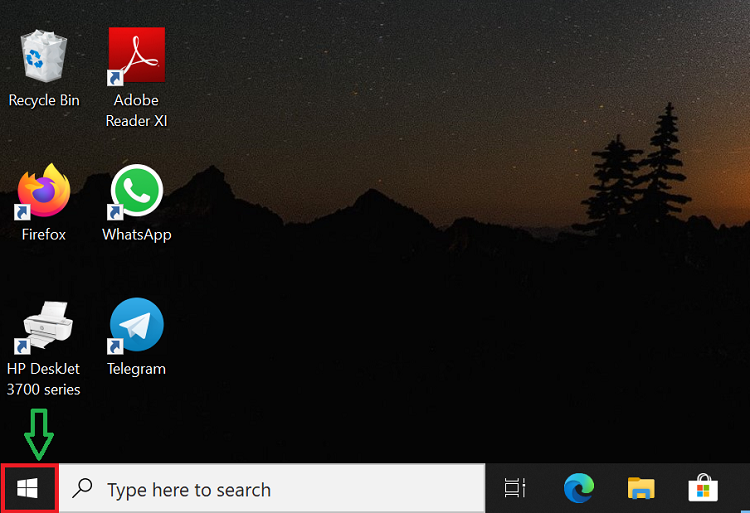Click the "Telegram" label under the icon
The height and width of the screenshot is (513, 750).
[136, 369]
